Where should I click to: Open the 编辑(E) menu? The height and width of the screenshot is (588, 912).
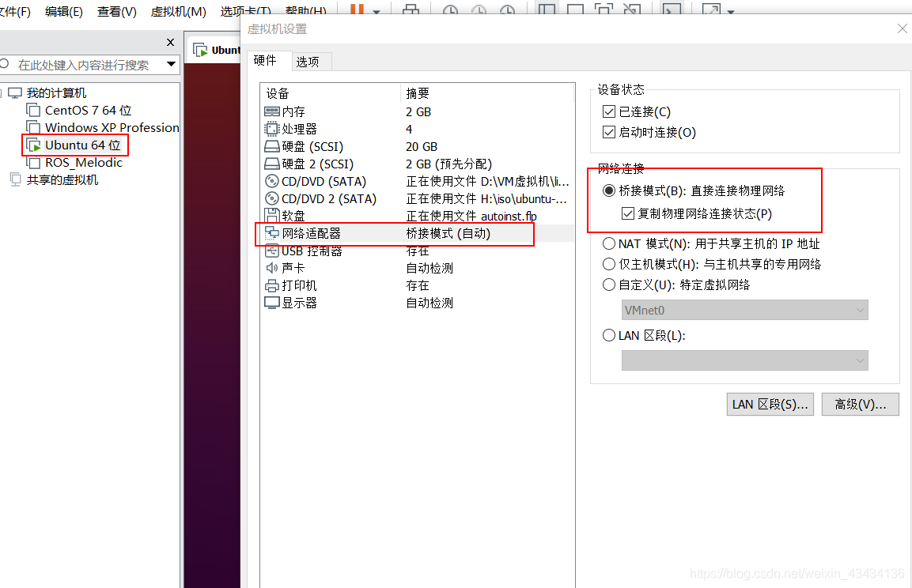(64, 12)
